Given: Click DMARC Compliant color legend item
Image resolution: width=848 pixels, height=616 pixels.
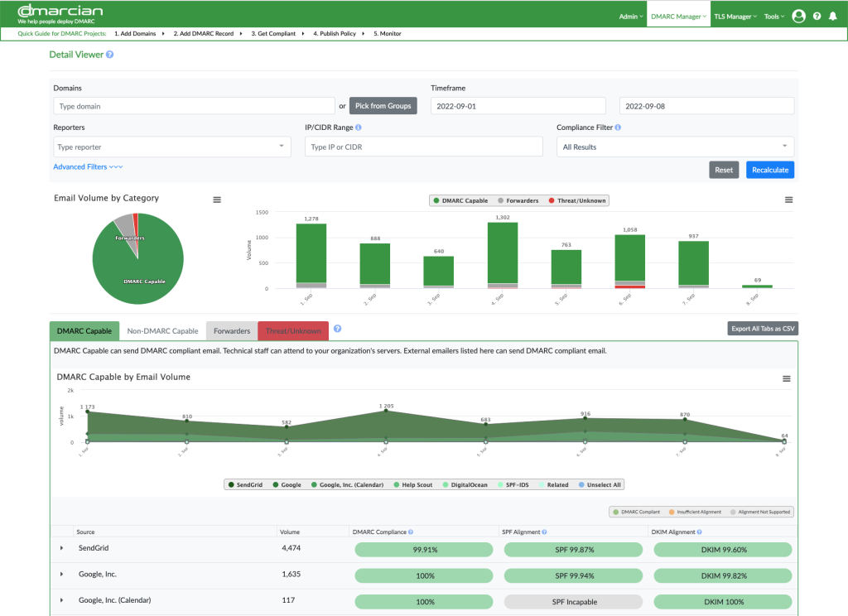Looking at the screenshot, I should click(x=637, y=512).
